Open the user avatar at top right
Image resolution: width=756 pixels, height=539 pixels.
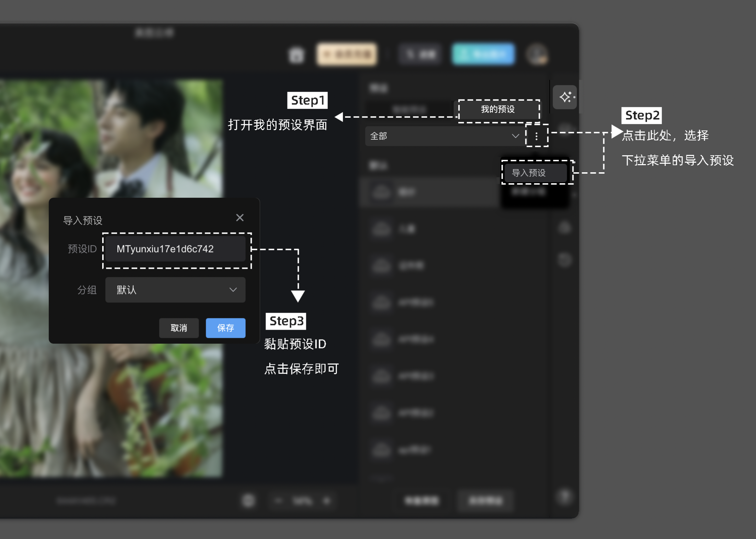tap(537, 54)
